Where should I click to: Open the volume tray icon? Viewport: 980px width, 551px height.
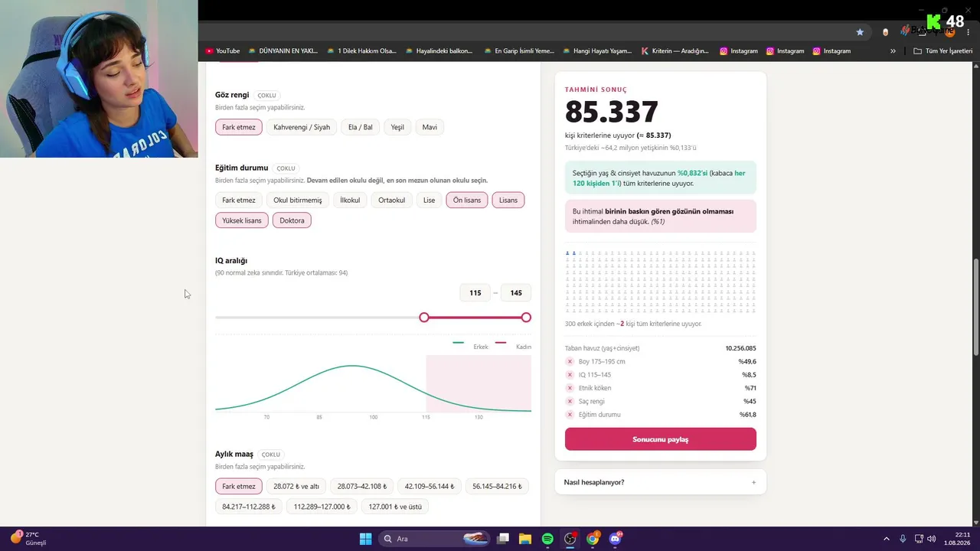[932, 539]
